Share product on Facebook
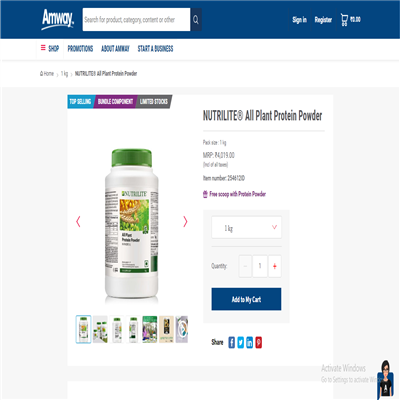Image resolution: width=400 pixels, height=400 pixels. tap(231, 342)
